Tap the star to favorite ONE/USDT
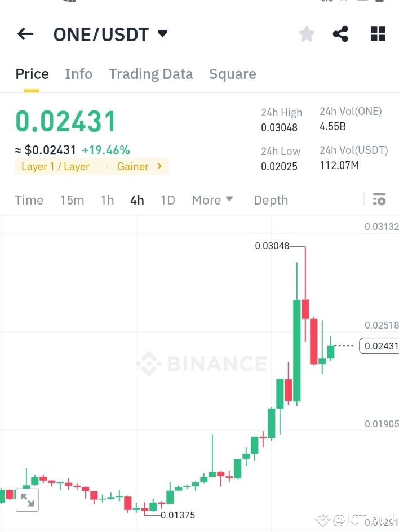The image size is (399, 532). click(307, 34)
